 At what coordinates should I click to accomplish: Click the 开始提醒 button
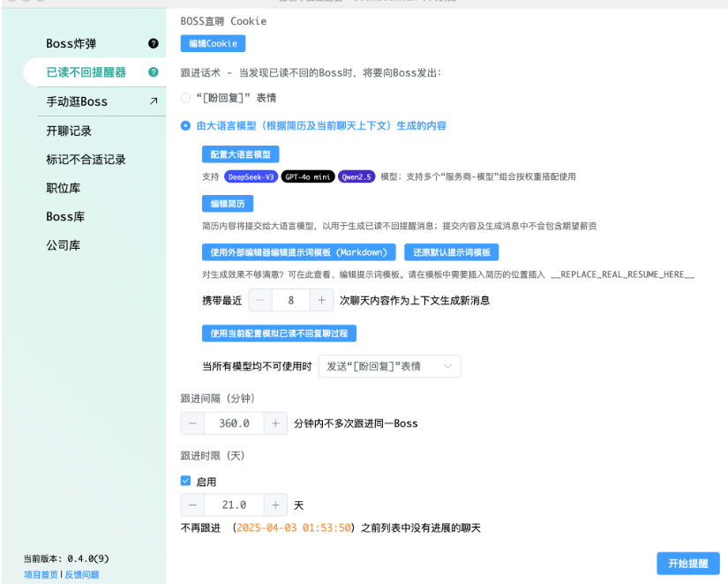coord(687,564)
